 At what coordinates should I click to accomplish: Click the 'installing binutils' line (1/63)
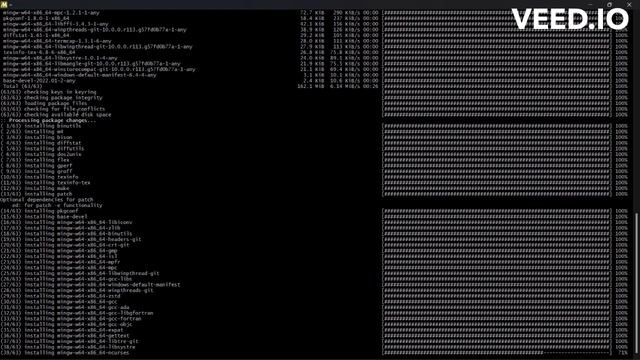41,126
